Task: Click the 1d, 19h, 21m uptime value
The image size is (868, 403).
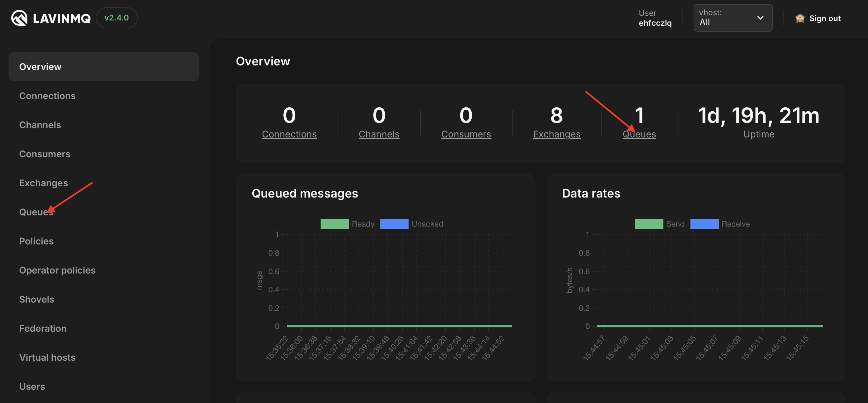Action: pyautogui.click(x=758, y=116)
